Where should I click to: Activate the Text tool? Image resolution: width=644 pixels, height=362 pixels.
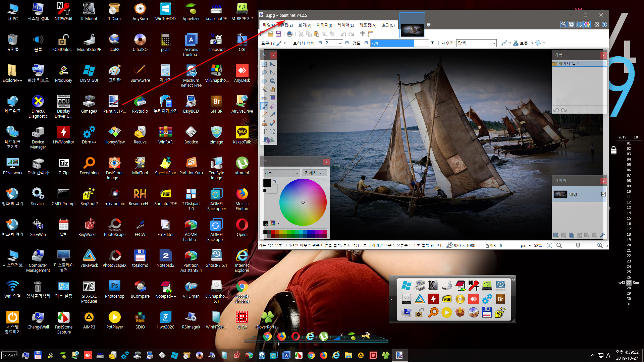264,131
